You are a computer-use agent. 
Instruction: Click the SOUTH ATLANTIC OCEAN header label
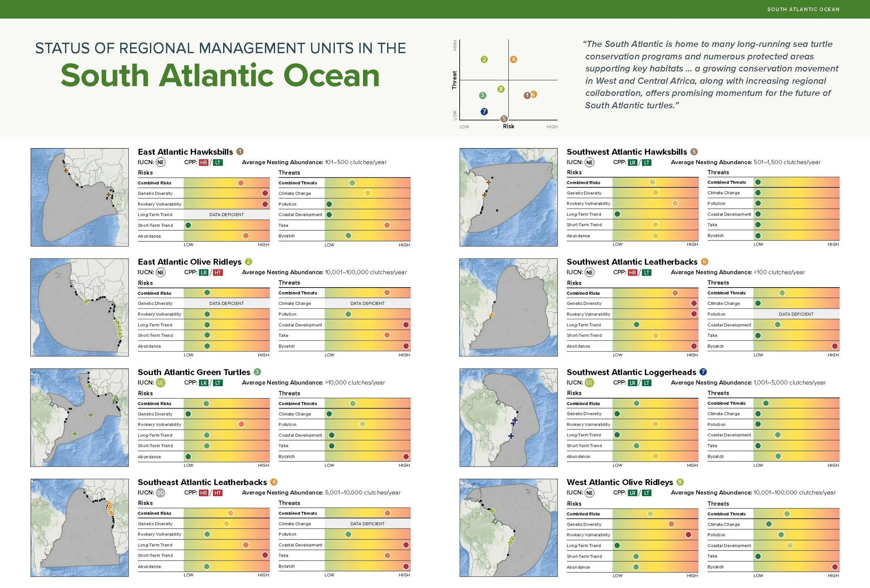click(803, 9)
